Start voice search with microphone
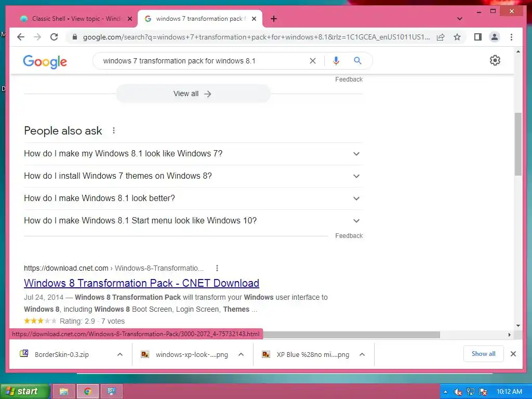 336,61
